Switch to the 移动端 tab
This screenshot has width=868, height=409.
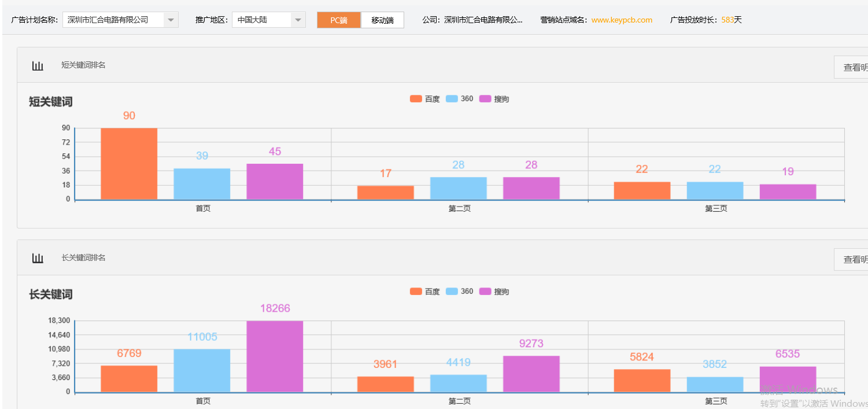(x=382, y=20)
